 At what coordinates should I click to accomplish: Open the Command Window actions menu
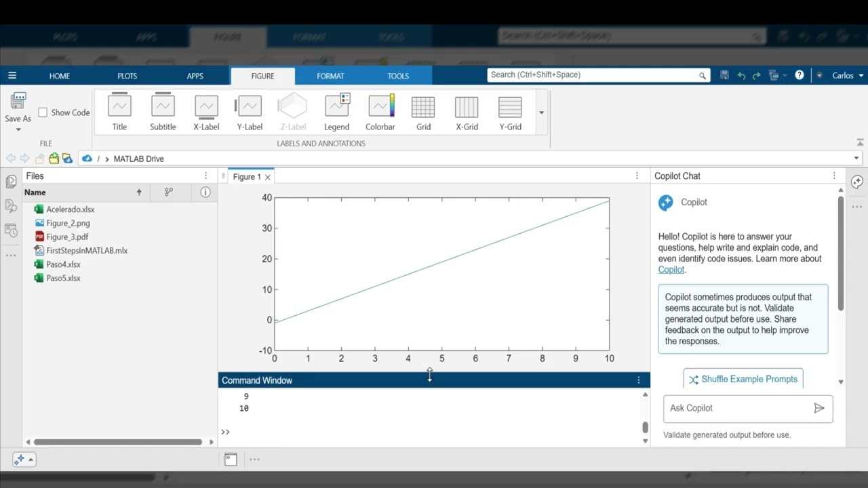(638, 380)
